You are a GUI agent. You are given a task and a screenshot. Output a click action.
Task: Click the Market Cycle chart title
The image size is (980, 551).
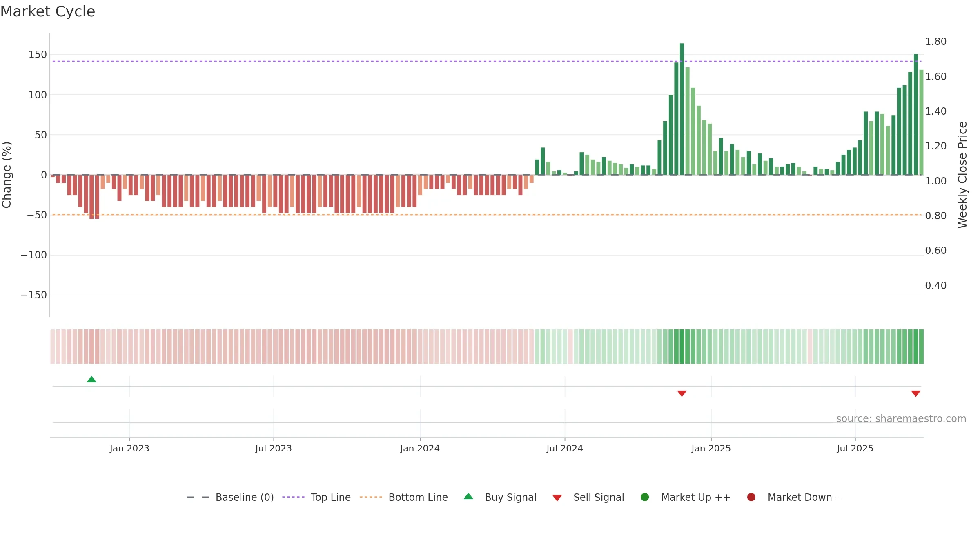[48, 11]
